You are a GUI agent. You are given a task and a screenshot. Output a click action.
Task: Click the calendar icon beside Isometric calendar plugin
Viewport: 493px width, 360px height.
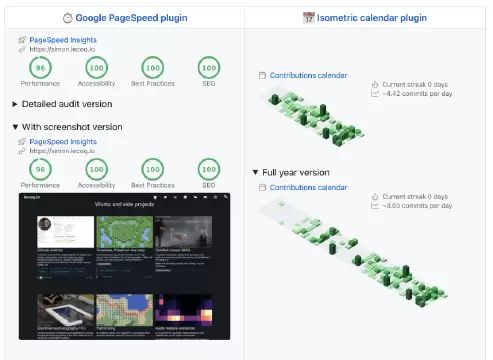(309, 18)
